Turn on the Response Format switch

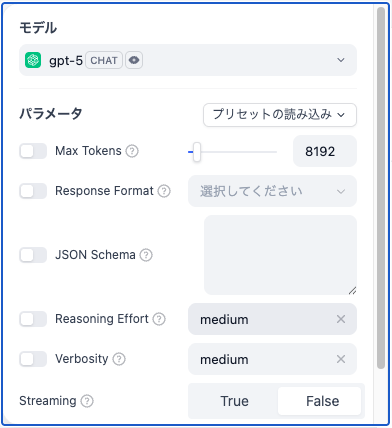(x=33, y=191)
